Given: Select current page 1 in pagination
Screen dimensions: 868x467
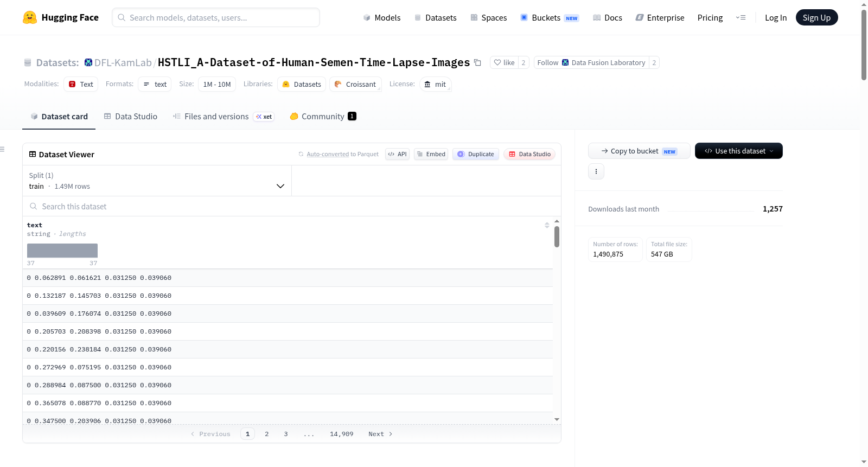Looking at the screenshot, I should (x=248, y=434).
